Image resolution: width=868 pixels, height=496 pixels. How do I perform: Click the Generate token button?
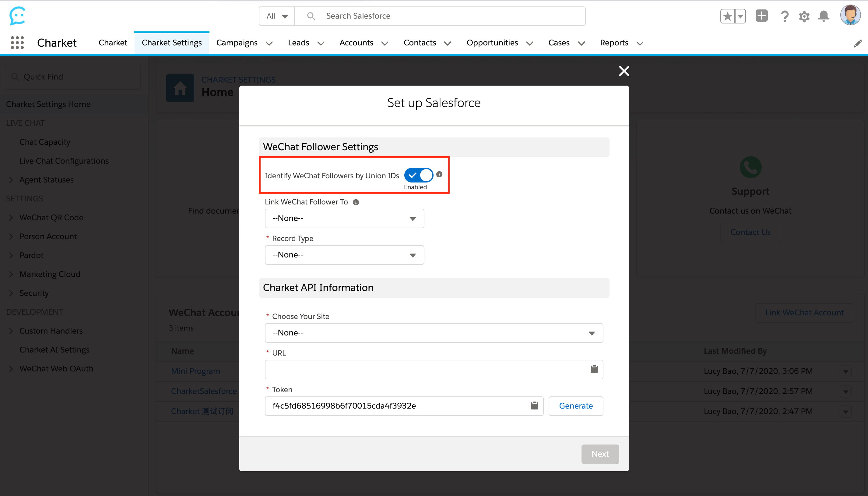[x=576, y=406]
